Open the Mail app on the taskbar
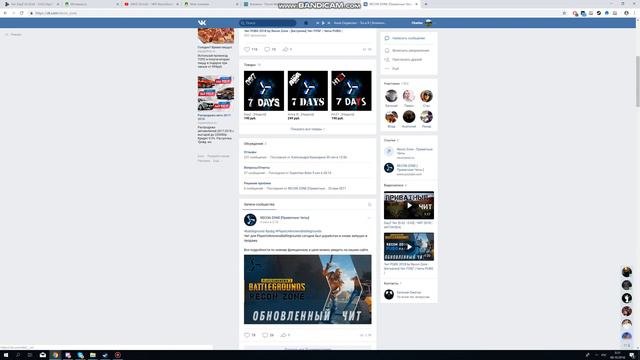The width and height of the screenshot is (640, 360). [x=43, y=355]
